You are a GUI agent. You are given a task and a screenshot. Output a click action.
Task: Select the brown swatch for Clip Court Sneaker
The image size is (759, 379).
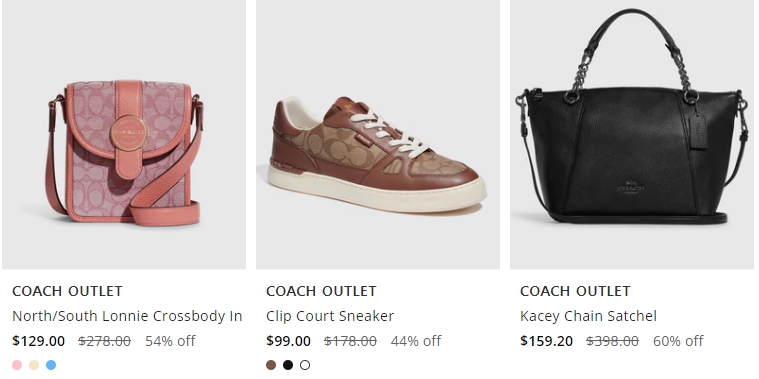[271, 365]
